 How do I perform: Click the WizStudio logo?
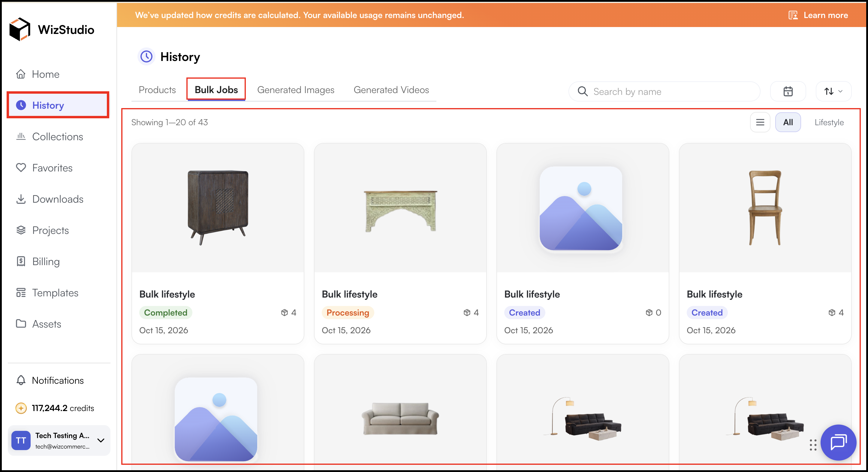tap(52, 29)
